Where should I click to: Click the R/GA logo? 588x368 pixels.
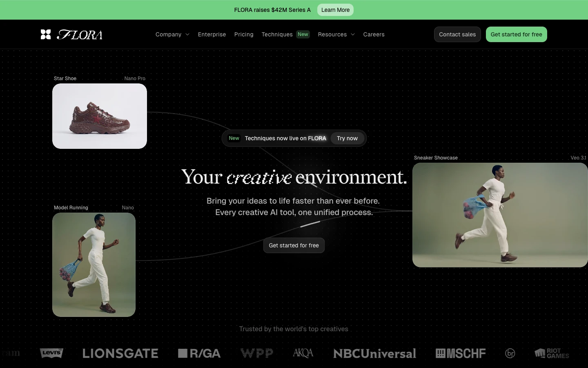(199, 353)
